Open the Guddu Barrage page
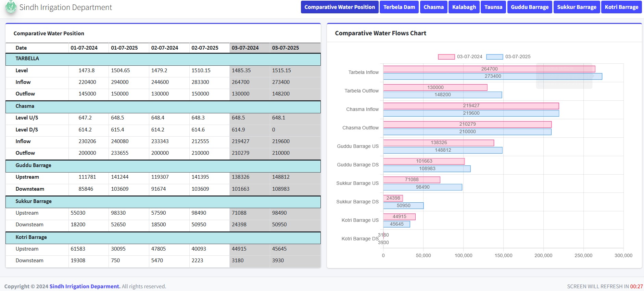The height and width of the screenshot is (291, 644). [x=530, y=7]
